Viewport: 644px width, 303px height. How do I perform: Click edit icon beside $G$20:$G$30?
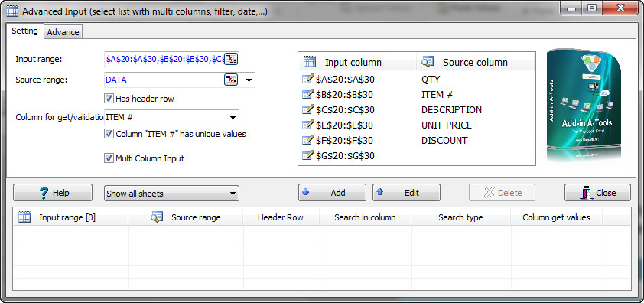coord(307,155)
